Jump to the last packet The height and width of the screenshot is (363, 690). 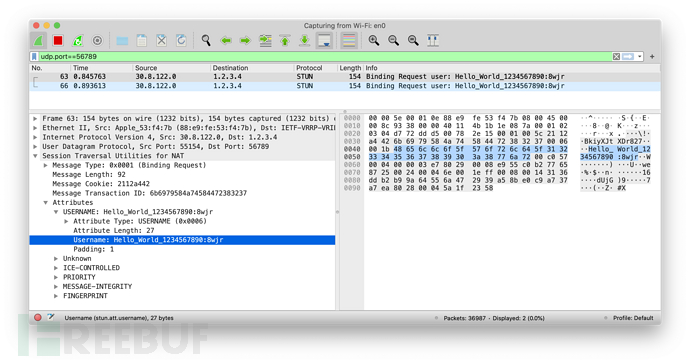click(305, 41)
